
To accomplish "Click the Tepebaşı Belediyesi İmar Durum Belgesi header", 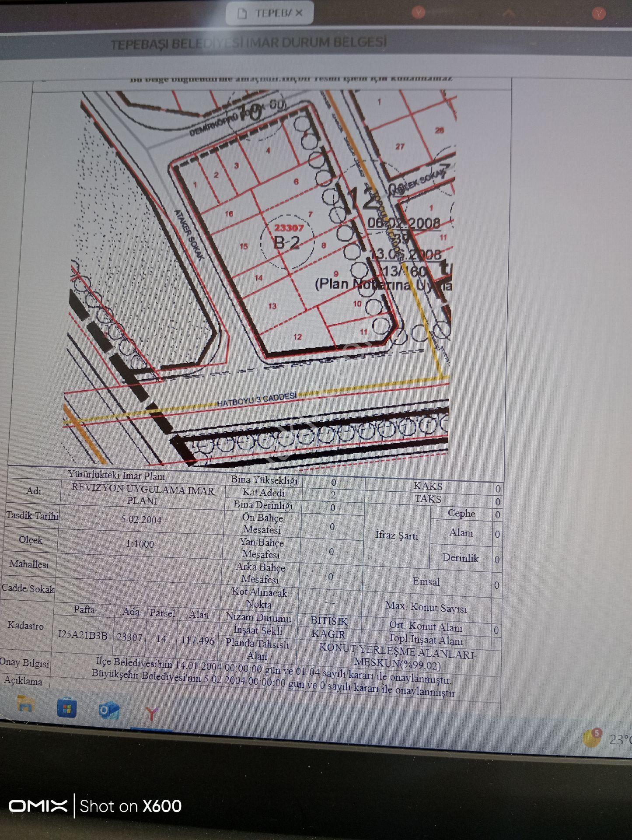I will (x=248, y=43).
